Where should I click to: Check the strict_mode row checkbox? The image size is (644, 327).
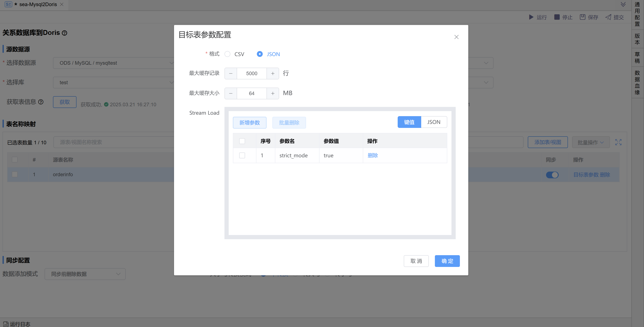[242, 155]
